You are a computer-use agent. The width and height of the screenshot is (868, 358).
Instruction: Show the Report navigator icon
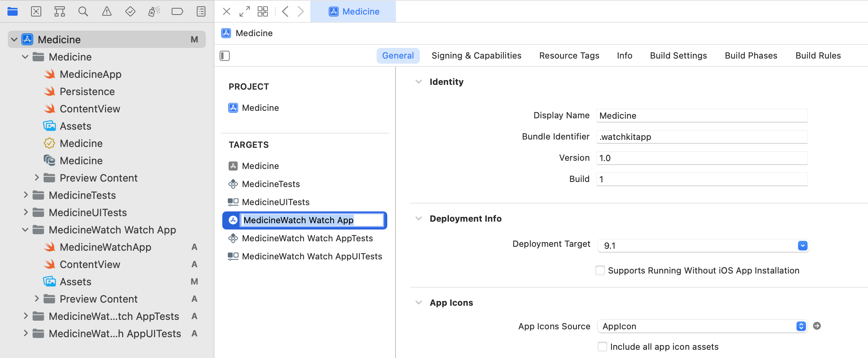201,11
